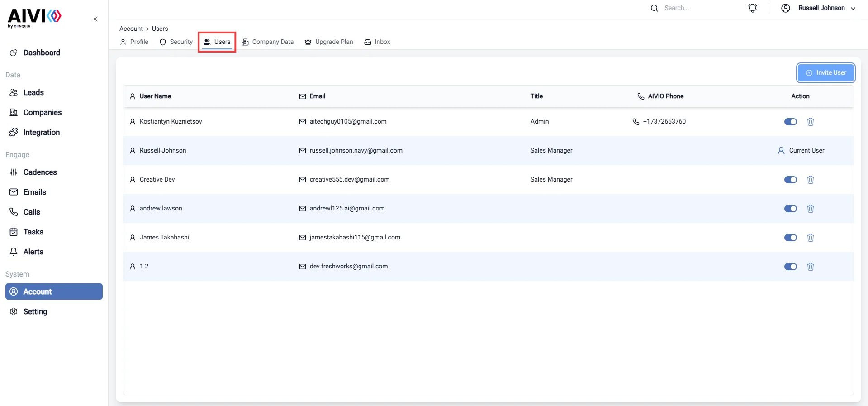Image resolution: width=868 pixels, height=406 pixels.
Task: Click the User Name column header
Action: click(x=155, y=96)
